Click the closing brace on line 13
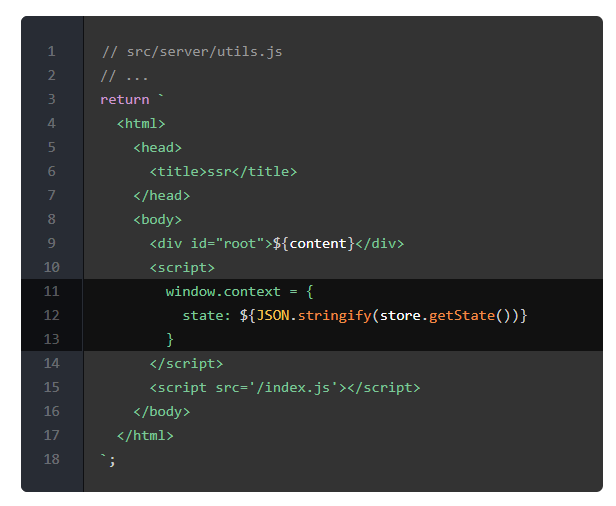 (170, 339)
